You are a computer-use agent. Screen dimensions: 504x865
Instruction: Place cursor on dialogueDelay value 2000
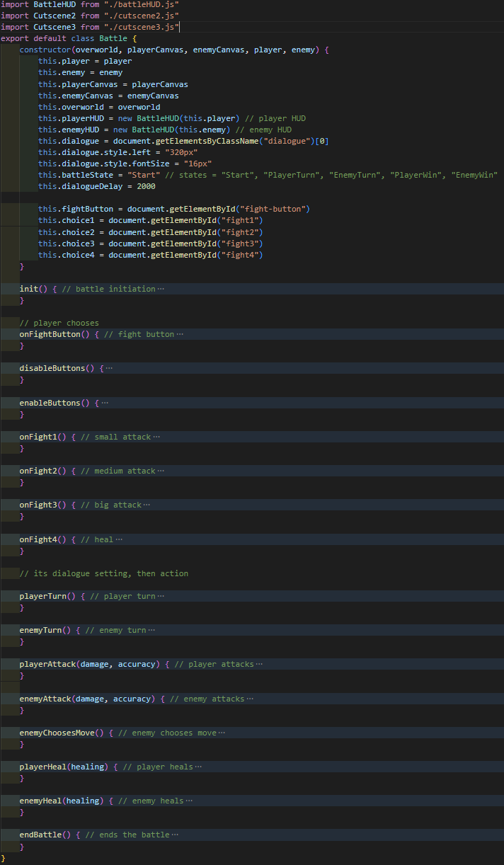tap(146, 186)
